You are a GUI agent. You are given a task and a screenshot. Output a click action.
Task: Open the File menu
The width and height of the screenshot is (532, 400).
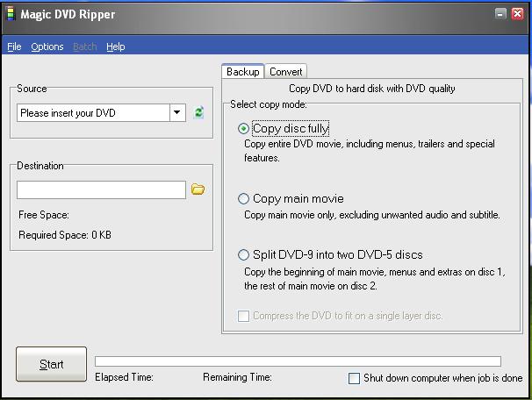point(14,46)
